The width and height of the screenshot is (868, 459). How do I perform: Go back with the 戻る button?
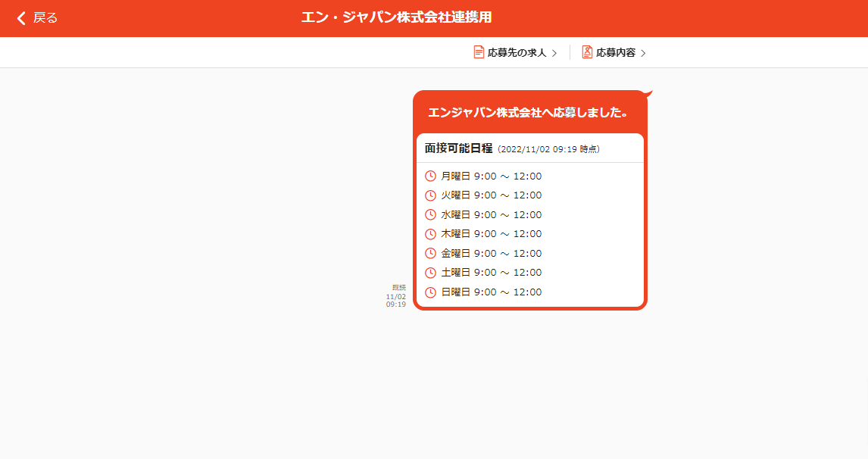click(x=37, y=17)
